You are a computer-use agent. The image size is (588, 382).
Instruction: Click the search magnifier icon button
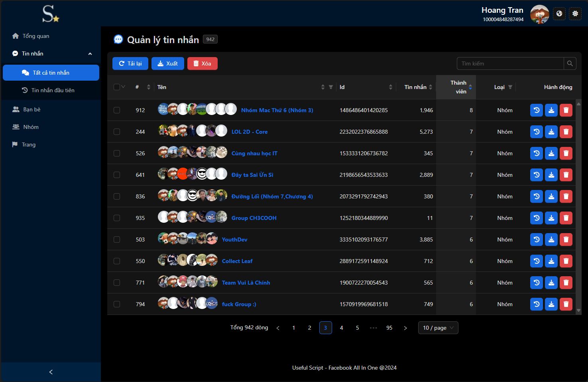[570, 63]
